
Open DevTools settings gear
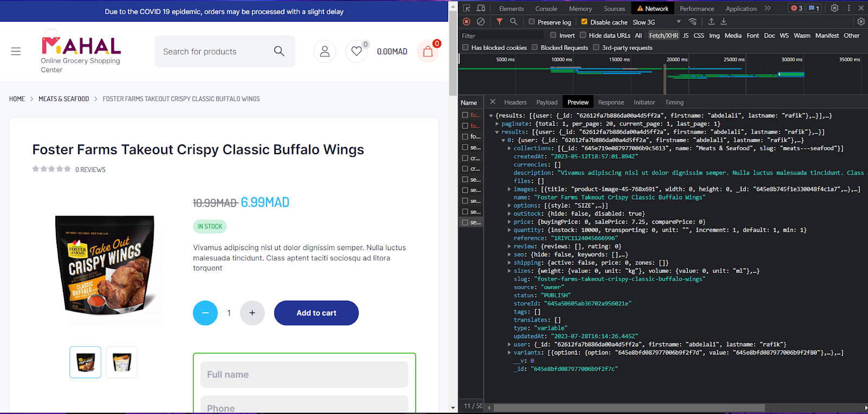coord(835,8)
